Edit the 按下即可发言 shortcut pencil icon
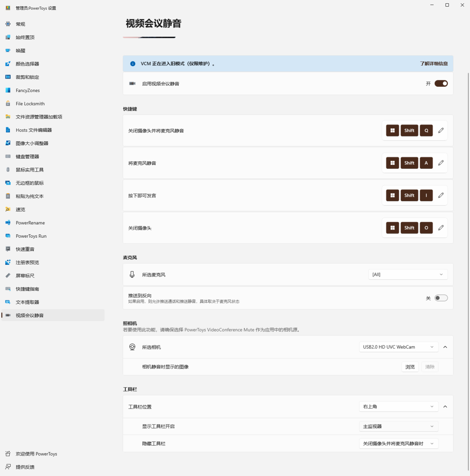 pyautogui.click(x=441, y=195)
